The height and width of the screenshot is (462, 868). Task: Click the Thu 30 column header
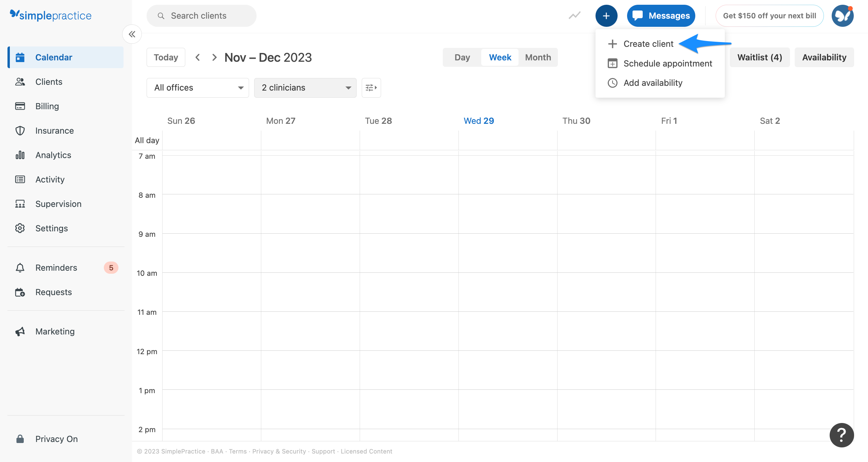tap(576, 121)
